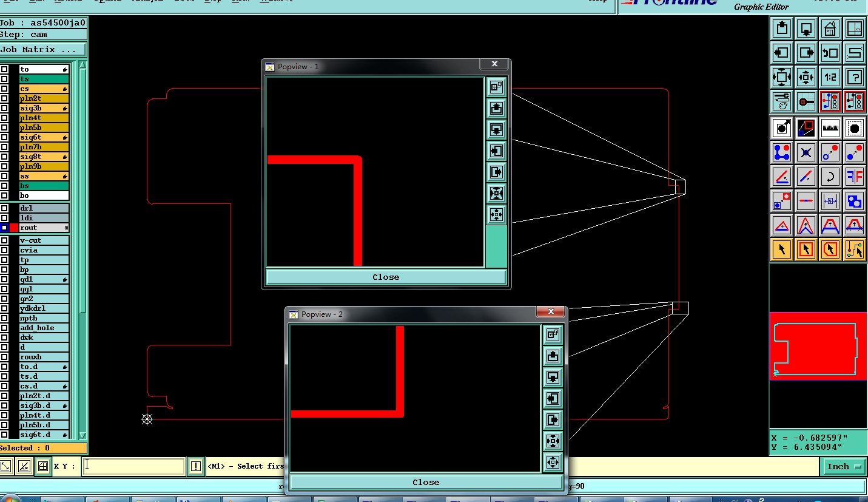The height and width of the screenshot is (502, 868).
Task: Select layer add_hole in list
Action: [x=44, y=328]
